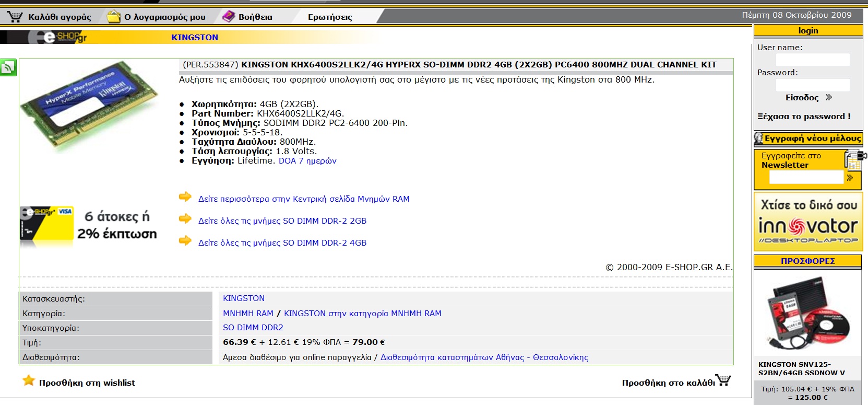
Task: Click orange arrow beside SO DIMM DDR-2 2GB
Action: tap(185, 219)
